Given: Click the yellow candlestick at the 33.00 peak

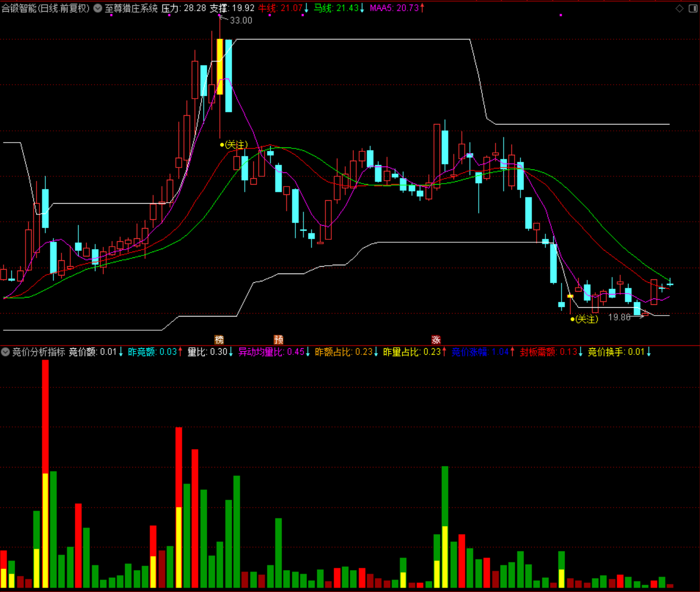Looking at the screenshot, I should coord(220,66).
